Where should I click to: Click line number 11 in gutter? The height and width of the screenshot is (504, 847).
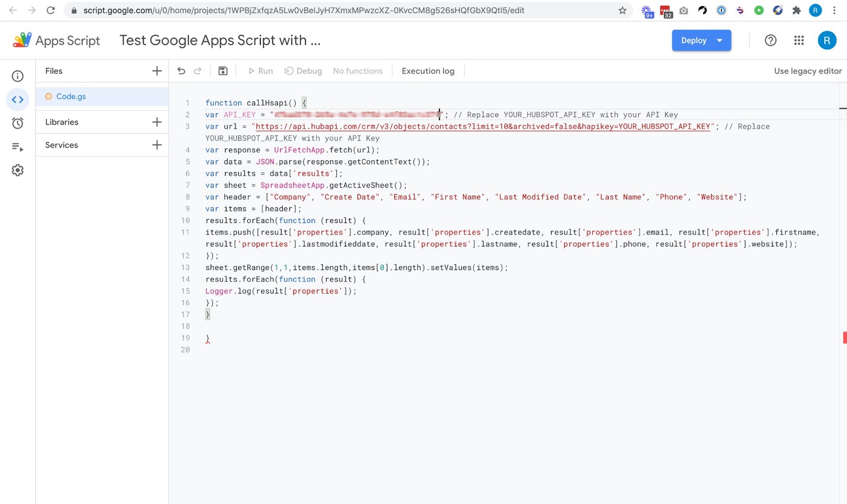tap(185, 232)
